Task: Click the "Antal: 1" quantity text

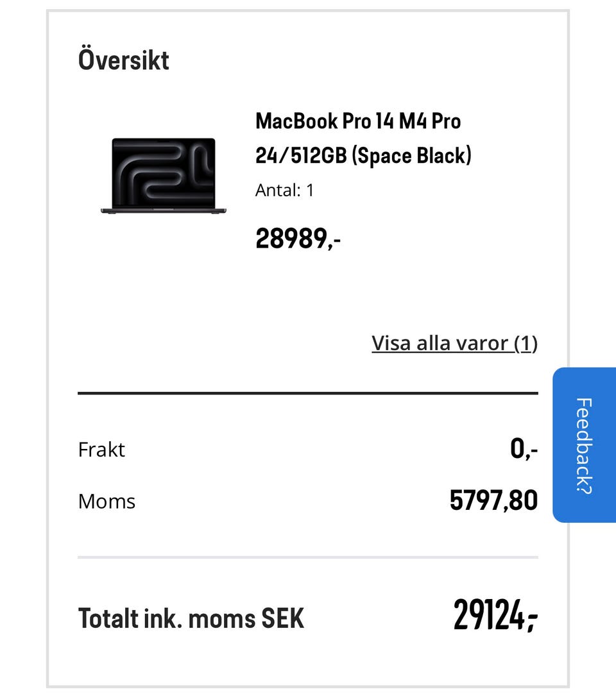Action: coord(284,190)
